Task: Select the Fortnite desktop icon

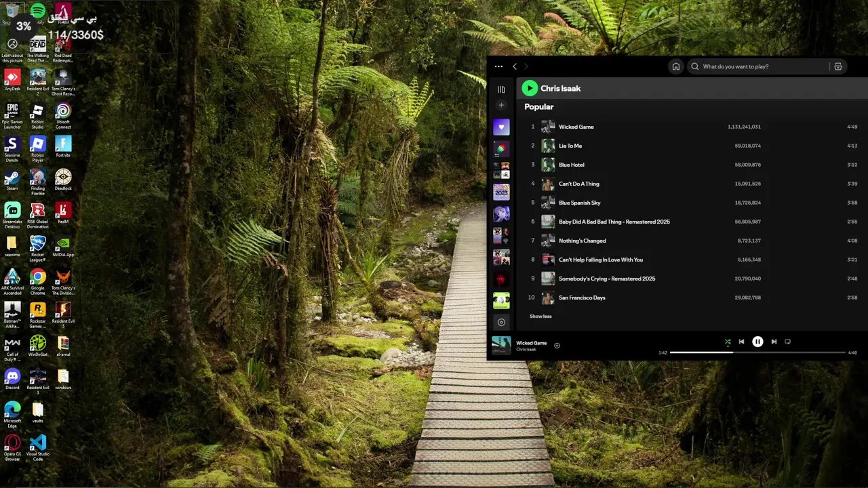Action: 63,146
